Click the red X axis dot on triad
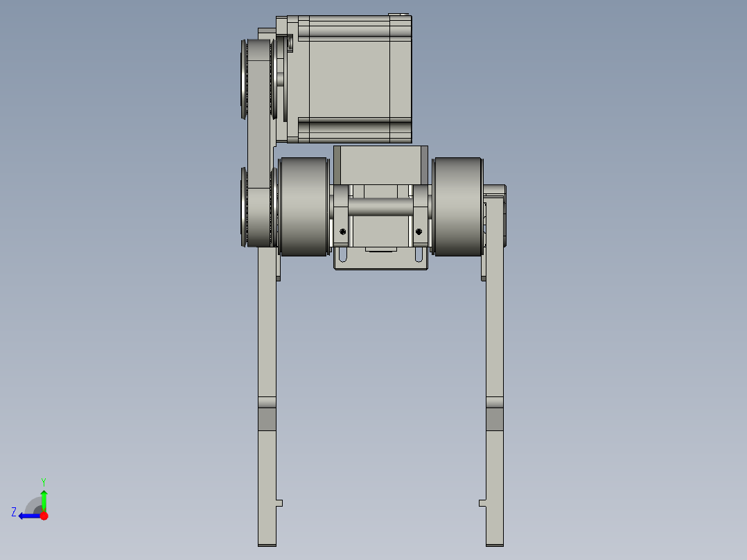Screen dimensions: 747x560 (x=44, y=516)
